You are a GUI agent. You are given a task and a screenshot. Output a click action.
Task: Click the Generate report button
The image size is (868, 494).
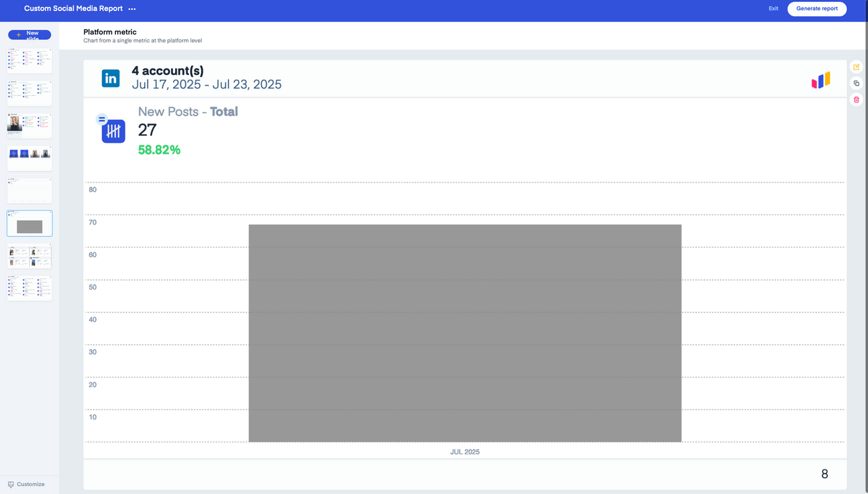[x=817, y=9]
